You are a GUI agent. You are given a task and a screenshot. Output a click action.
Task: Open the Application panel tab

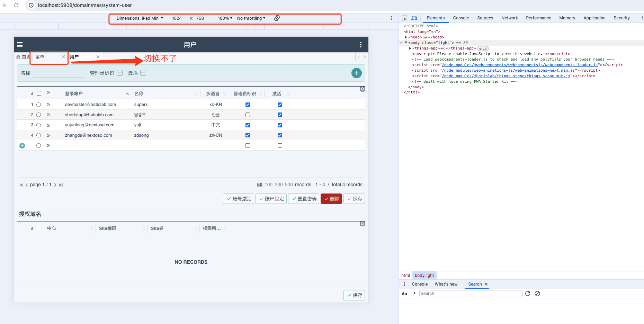594,18
